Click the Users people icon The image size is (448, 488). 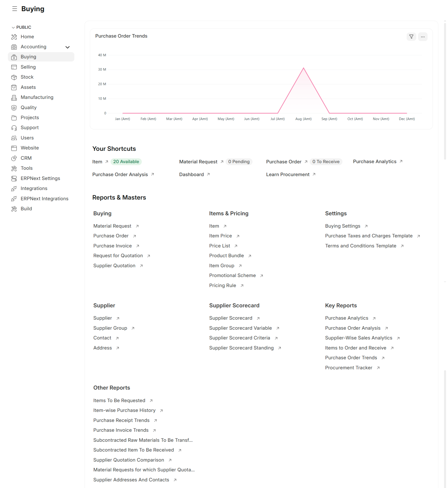14,138
